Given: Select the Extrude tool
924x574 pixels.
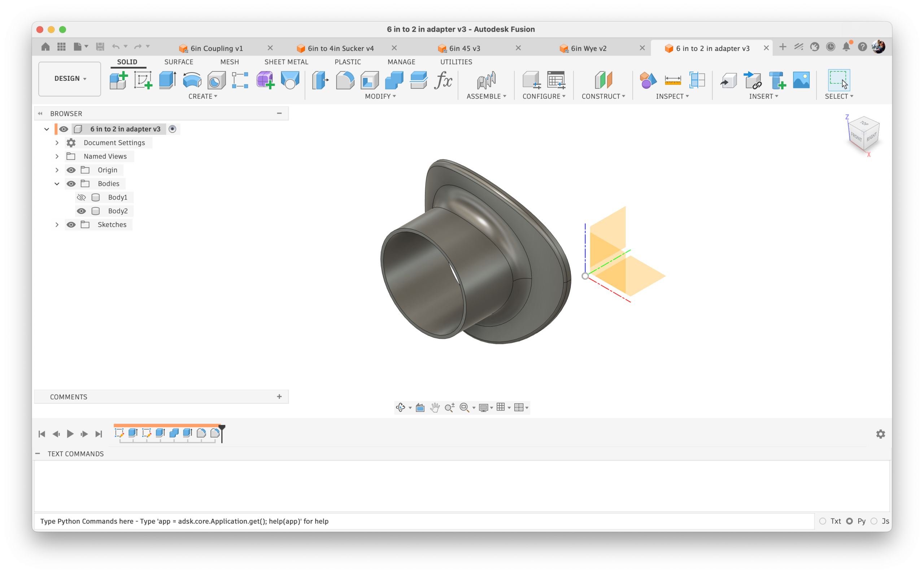Looking at the screenshot, I should pos(167,80).
